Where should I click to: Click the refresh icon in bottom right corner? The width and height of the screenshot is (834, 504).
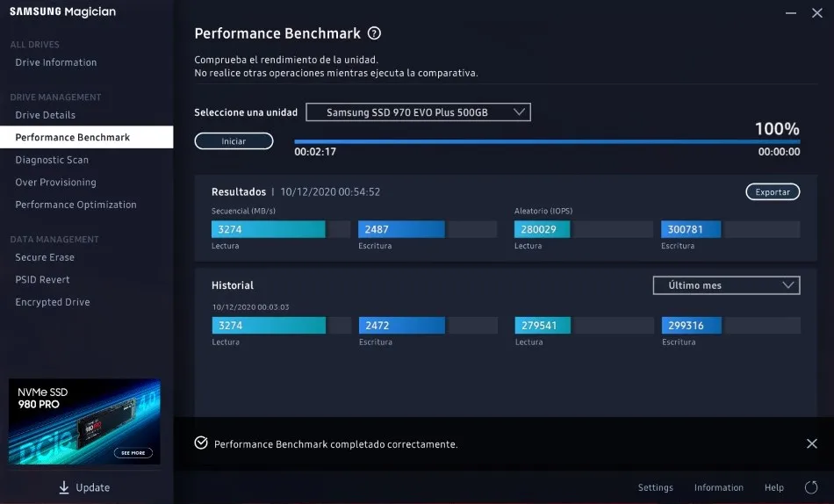tap(811, 487)
